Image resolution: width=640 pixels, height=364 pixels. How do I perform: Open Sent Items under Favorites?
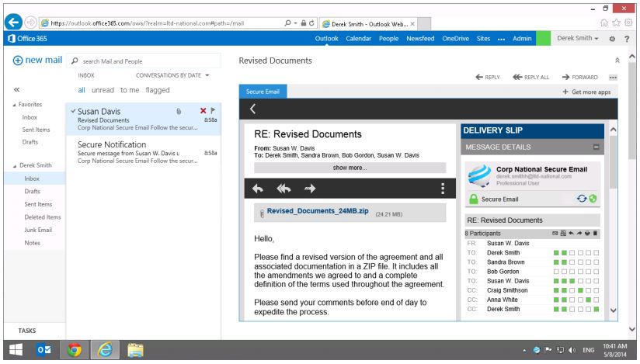point(36,130)
